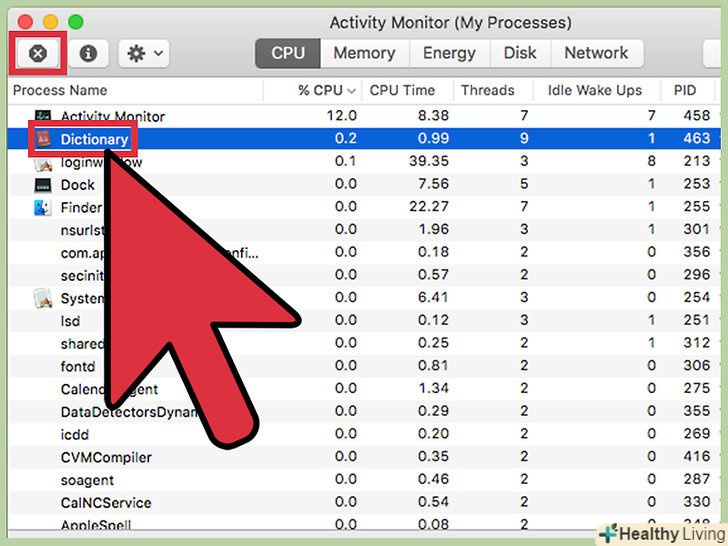Select the Dock process name

point(78,185)
